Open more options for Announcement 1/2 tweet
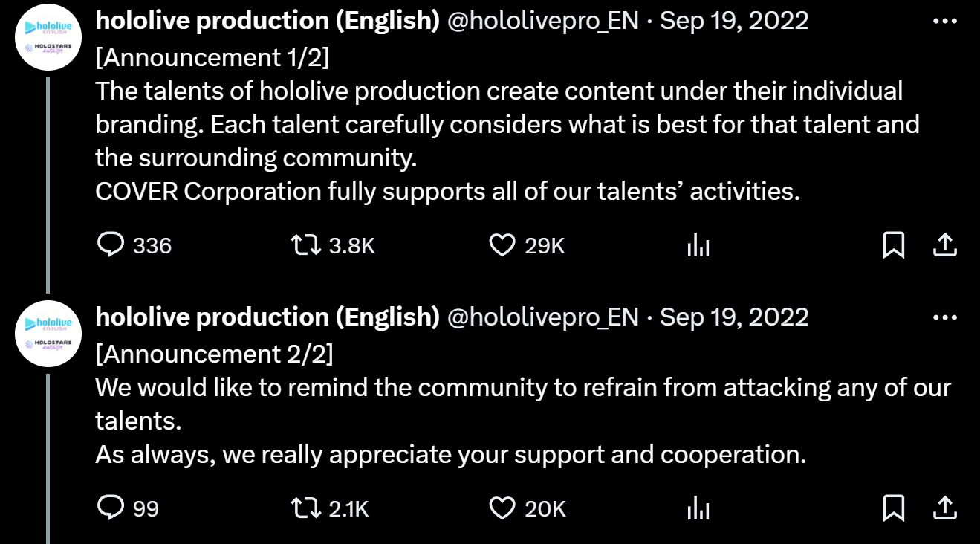This screenshot has width=980, height=544. 944,22
